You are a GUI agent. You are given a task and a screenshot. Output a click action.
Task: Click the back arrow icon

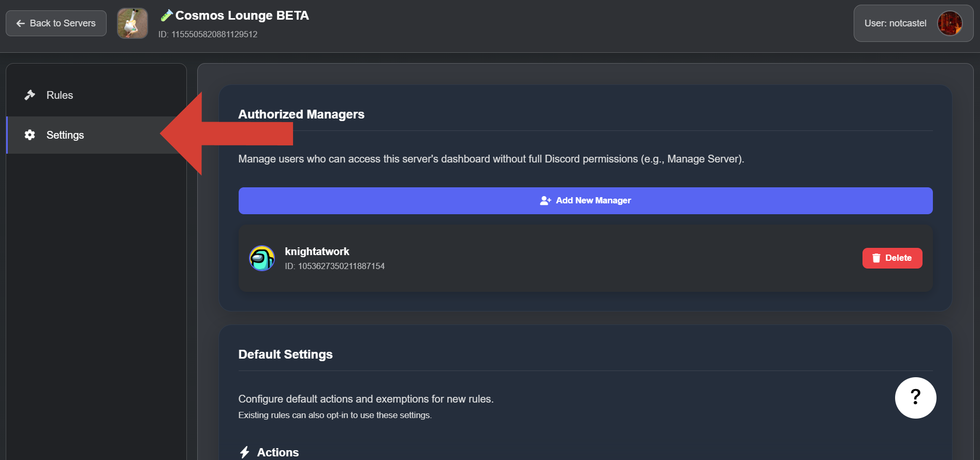coord(21,23)
